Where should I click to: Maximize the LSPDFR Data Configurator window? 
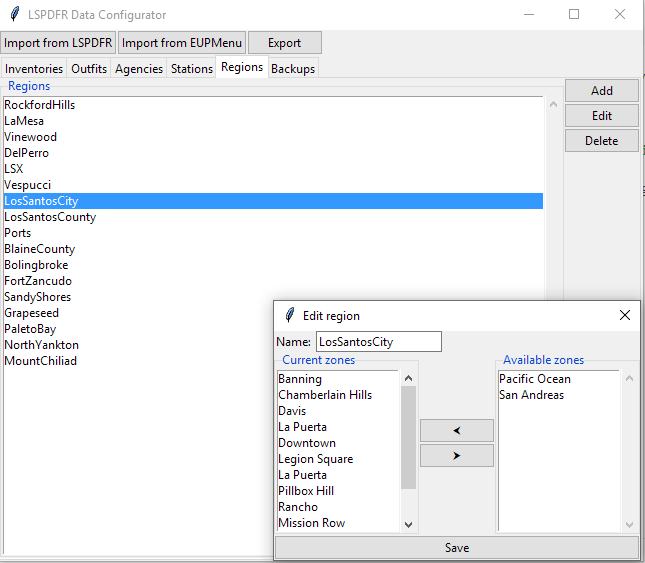[574, 15]
